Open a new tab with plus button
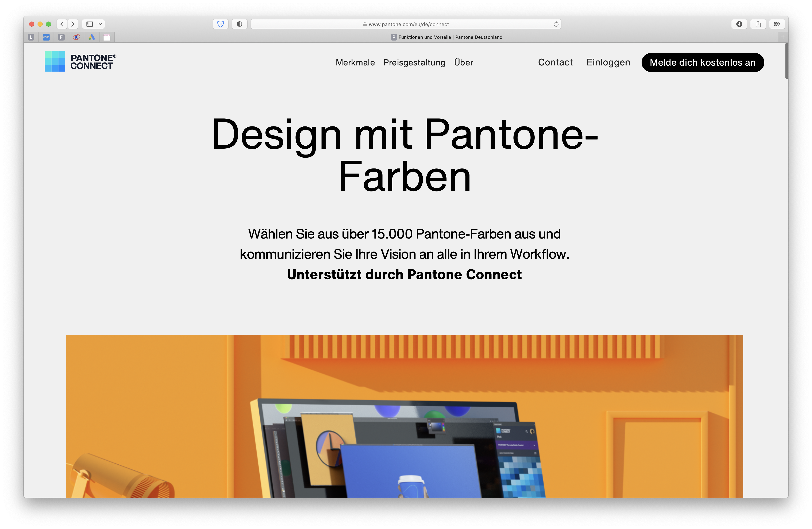Image resolution: width=812 pixels, height=529 pixels. coord(783,37)
